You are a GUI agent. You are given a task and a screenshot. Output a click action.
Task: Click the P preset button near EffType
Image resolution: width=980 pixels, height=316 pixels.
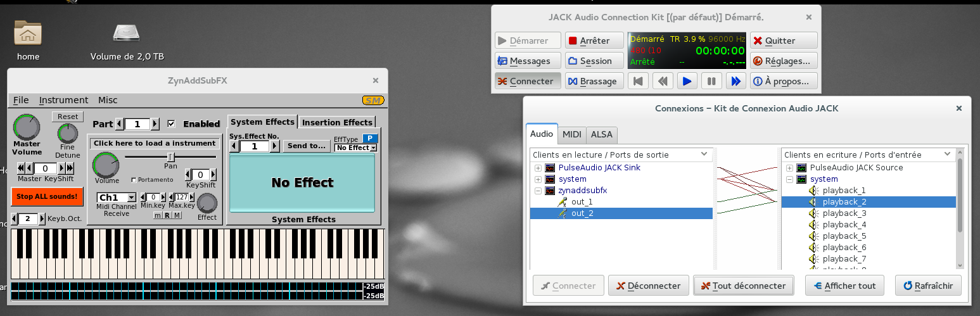point(371,138)
